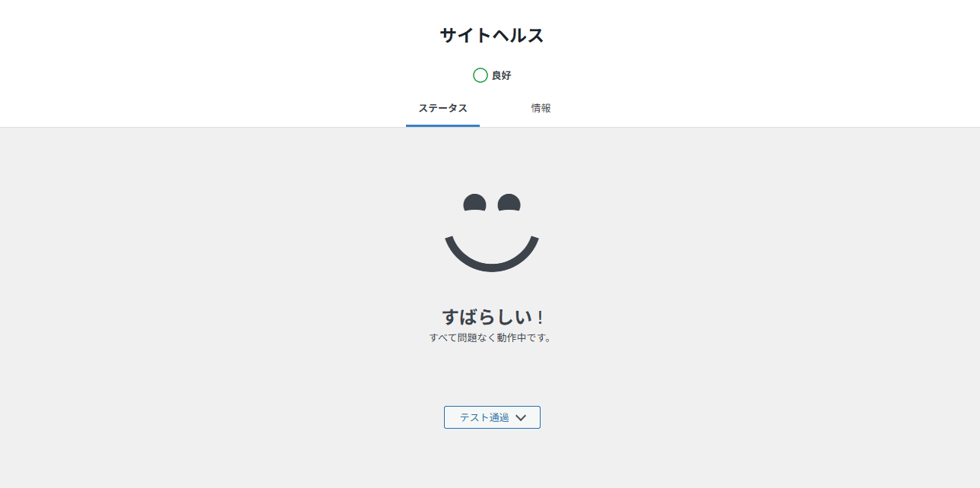980x488 pixels.
Task: Click the blue underline below ステータス tab
Action: click(x=442, y=125)
